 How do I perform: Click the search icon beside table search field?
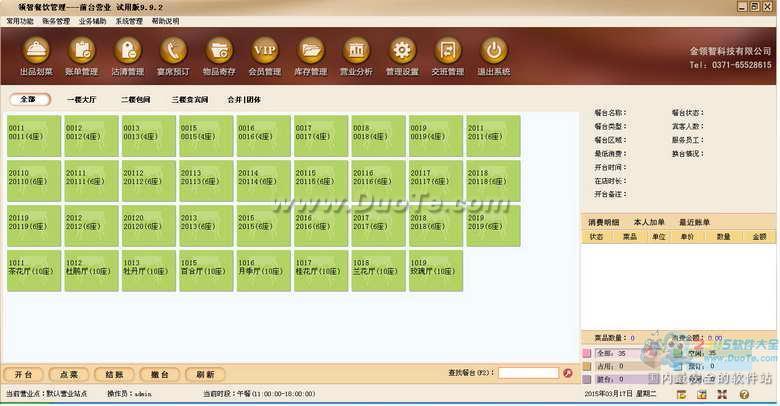pyautogui.click(x=568, y=374)
